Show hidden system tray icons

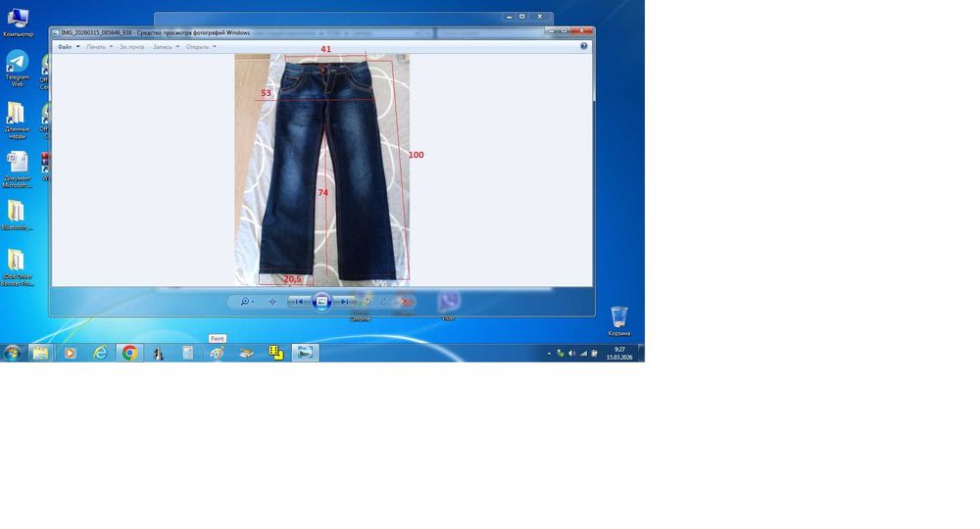550,354
